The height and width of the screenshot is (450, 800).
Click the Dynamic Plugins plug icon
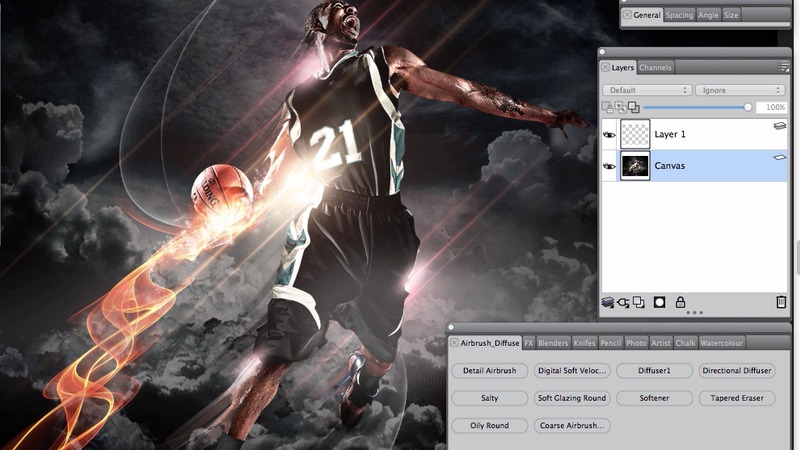point(623,303)
